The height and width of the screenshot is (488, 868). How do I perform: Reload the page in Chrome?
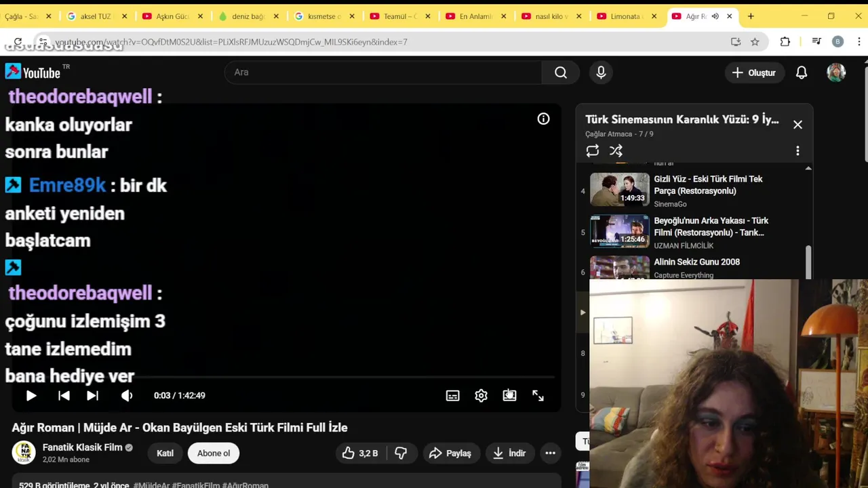18,42
